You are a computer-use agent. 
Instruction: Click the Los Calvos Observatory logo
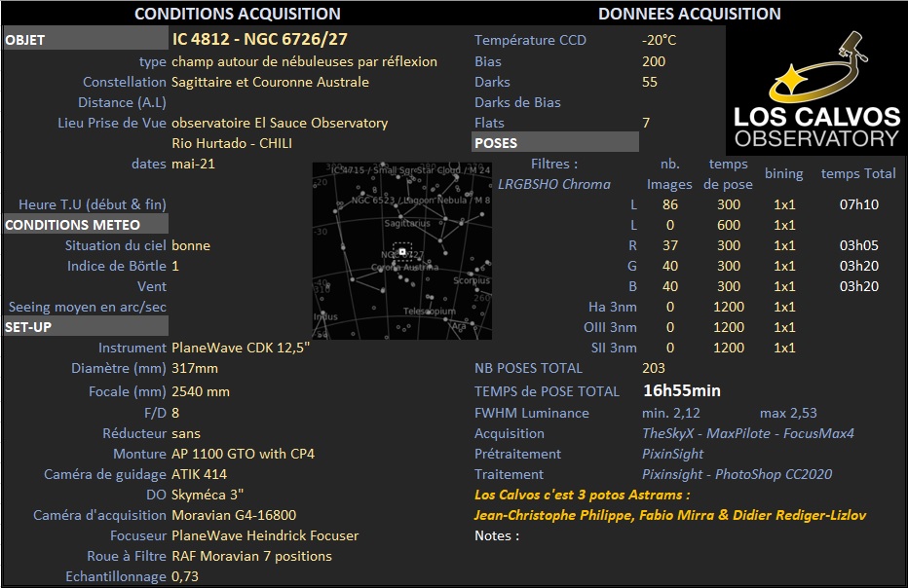point(816,91)
